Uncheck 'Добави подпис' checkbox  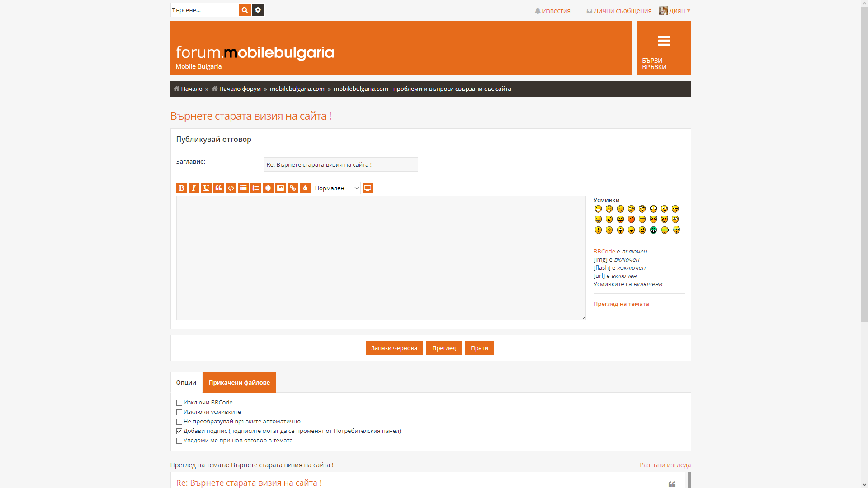179,431
